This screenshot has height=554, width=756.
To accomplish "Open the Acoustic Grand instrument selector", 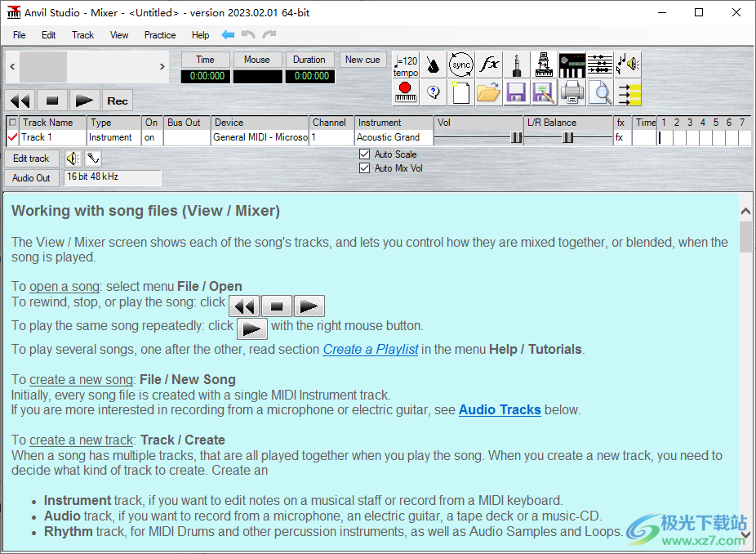I will click(x=394, y=138).
